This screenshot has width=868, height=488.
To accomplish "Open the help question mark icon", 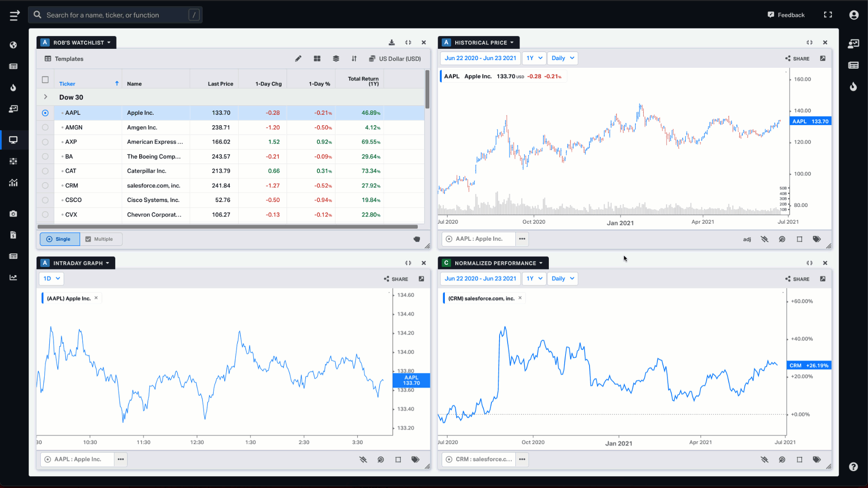I will 853,467.
